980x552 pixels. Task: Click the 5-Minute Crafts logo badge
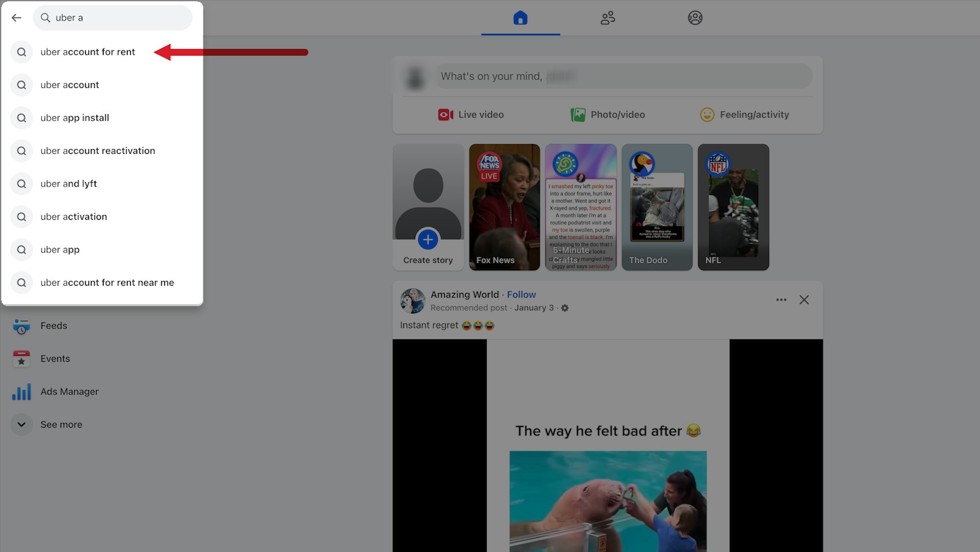(x=565, y=165)
